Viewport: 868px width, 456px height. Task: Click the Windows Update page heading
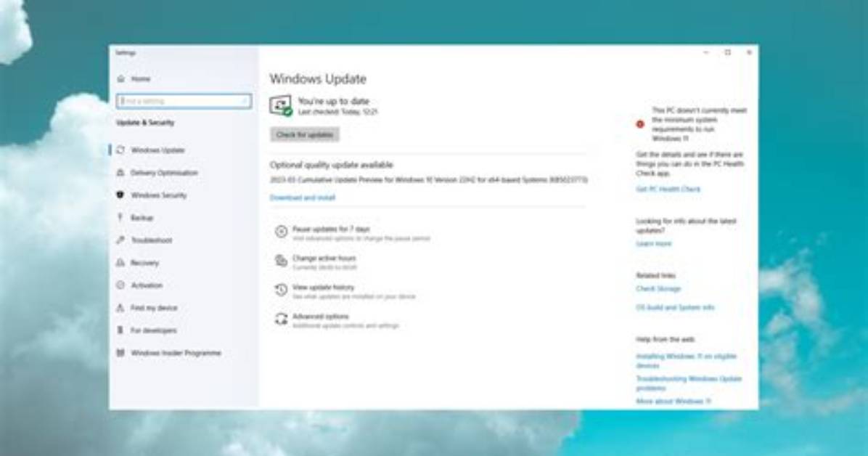pos(318,78)
